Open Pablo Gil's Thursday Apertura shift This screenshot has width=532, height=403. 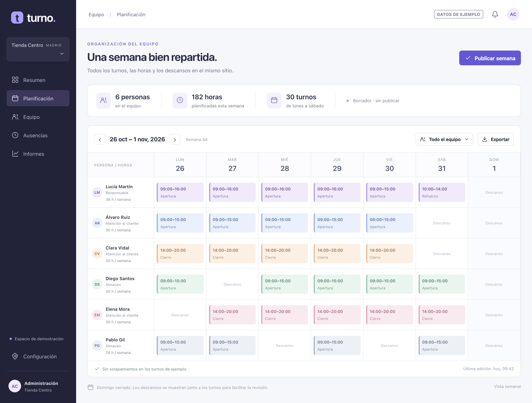337,345
